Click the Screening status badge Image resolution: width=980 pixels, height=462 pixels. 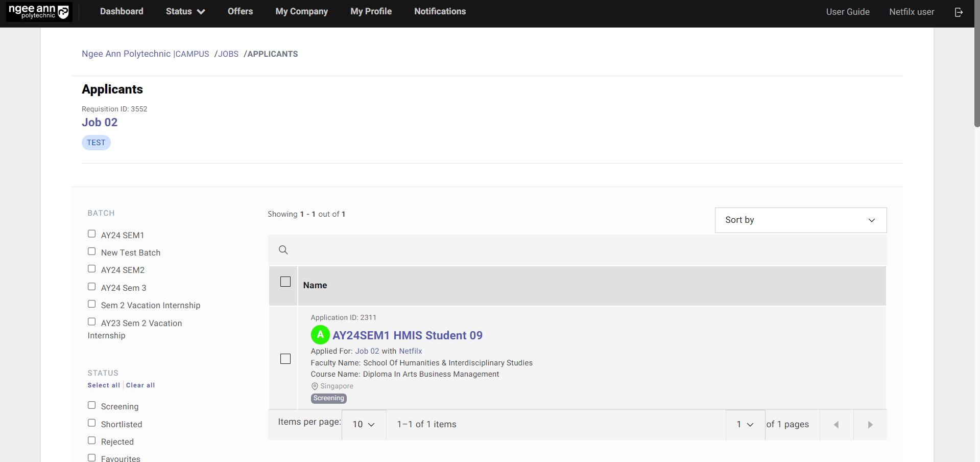coord(329,398)
